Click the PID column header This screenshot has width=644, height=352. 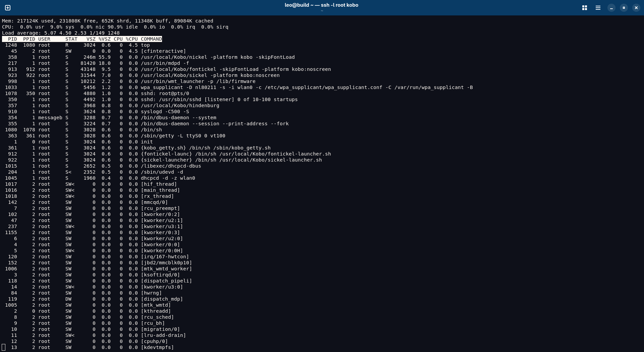(12, 39)
